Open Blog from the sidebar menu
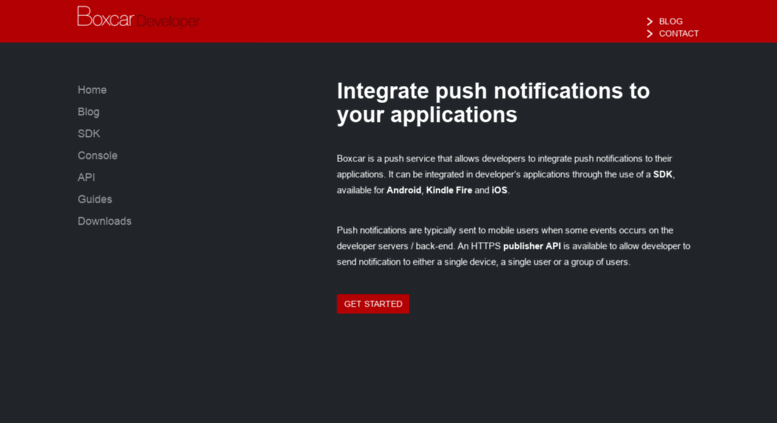 click(88, 112)
